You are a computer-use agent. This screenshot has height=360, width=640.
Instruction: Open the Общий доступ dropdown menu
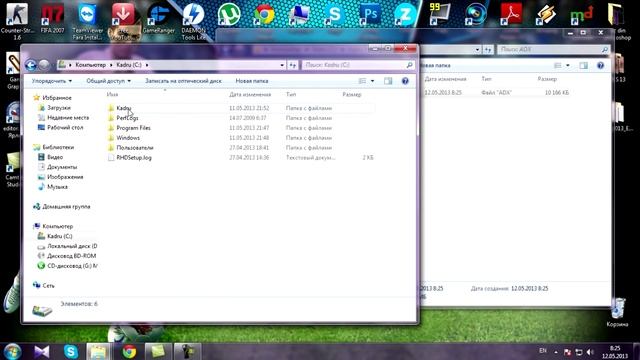109,81
